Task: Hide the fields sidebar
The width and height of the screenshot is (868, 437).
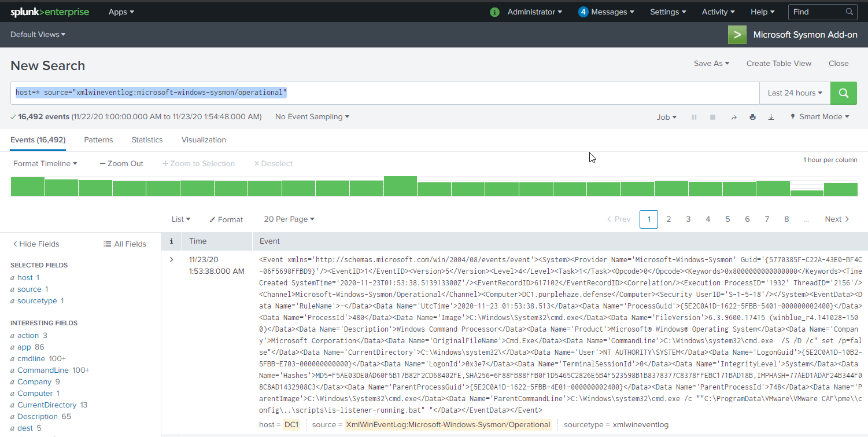Action: [x=36, y=244]
